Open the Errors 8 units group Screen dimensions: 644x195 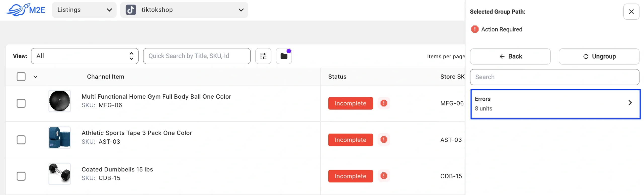pos(555,104)
